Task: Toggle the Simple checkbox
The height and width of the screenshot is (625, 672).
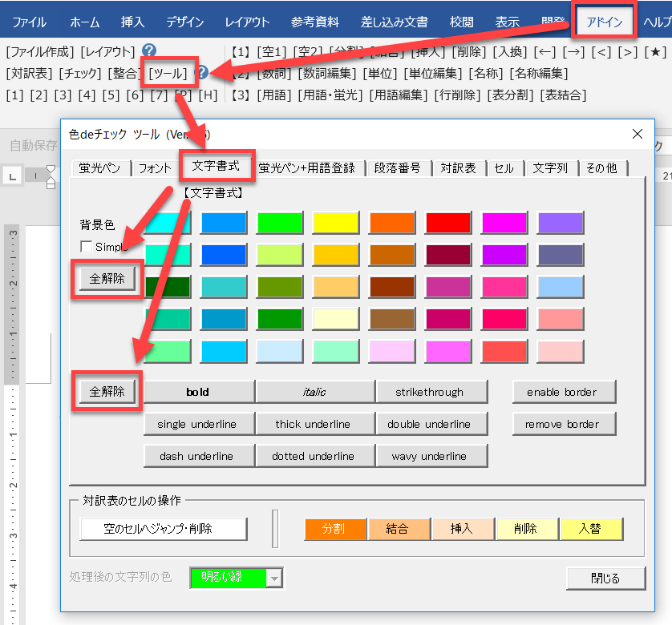Action: 86,247
